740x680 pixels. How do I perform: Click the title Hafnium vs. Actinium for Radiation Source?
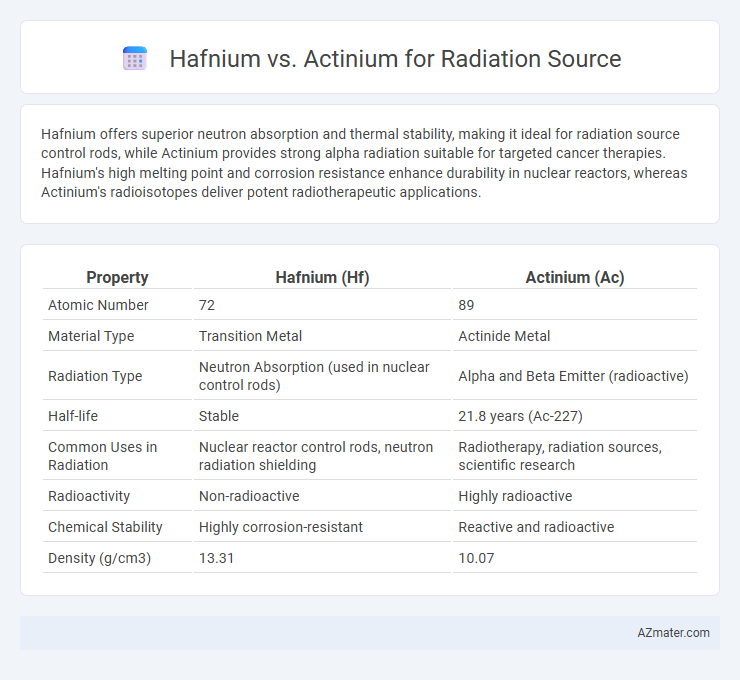395,59
